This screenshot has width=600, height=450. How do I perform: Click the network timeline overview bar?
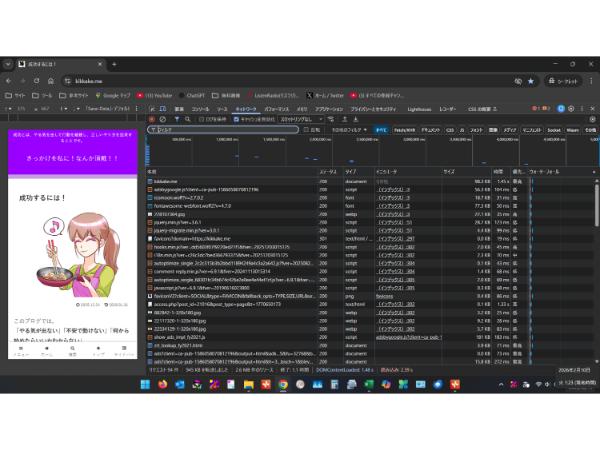click(373, 152)
